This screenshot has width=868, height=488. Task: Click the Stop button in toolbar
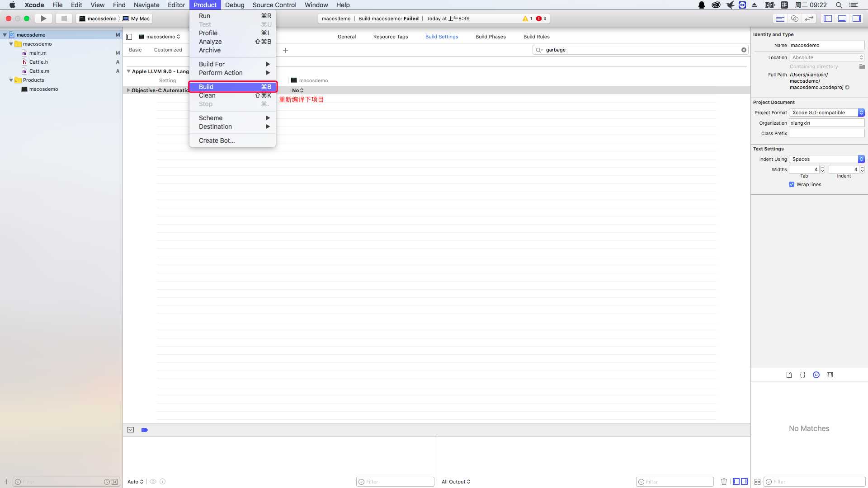click(64, 19)
